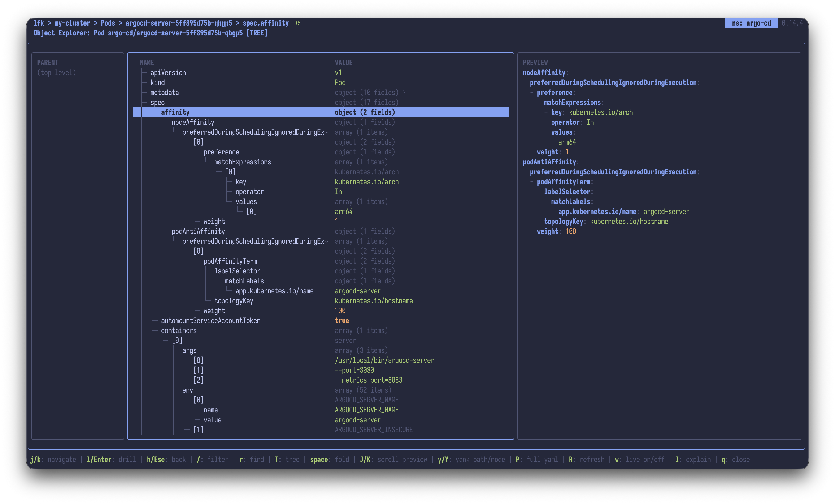This screenshot has width=835, height=504.
Task: Click the kubernetes.io/hostname value in tree
Action: pyautogui.click(x=374, y=301)
